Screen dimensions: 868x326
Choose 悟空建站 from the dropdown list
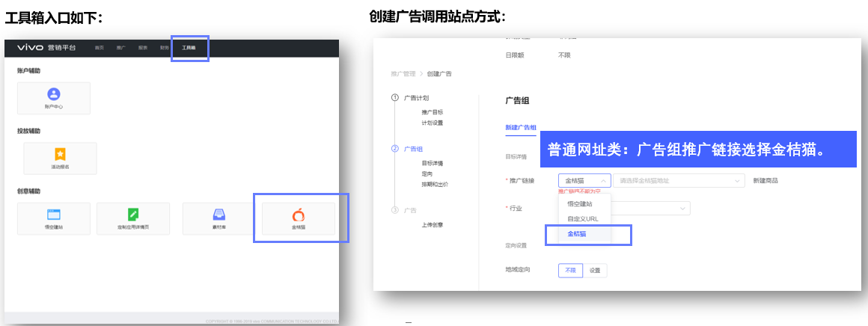pos(580,204)
